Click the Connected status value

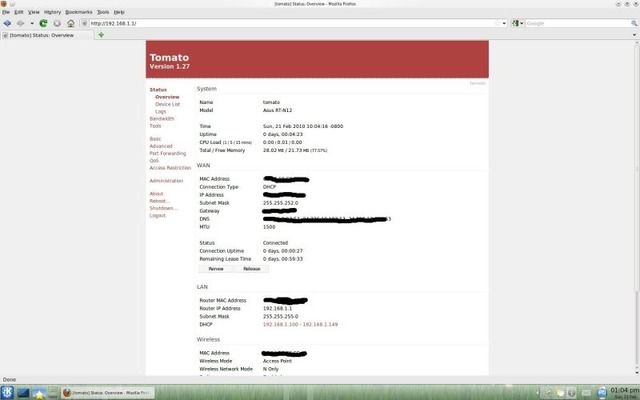click(275, 243)
